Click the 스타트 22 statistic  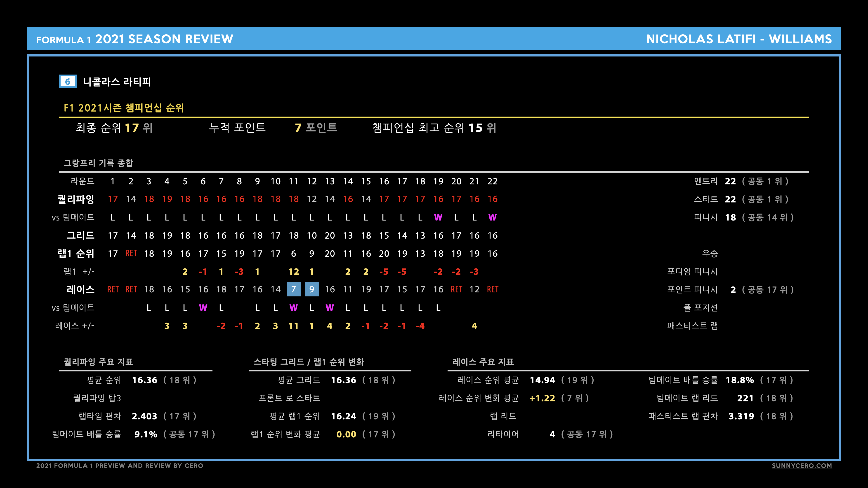point(741,199)
